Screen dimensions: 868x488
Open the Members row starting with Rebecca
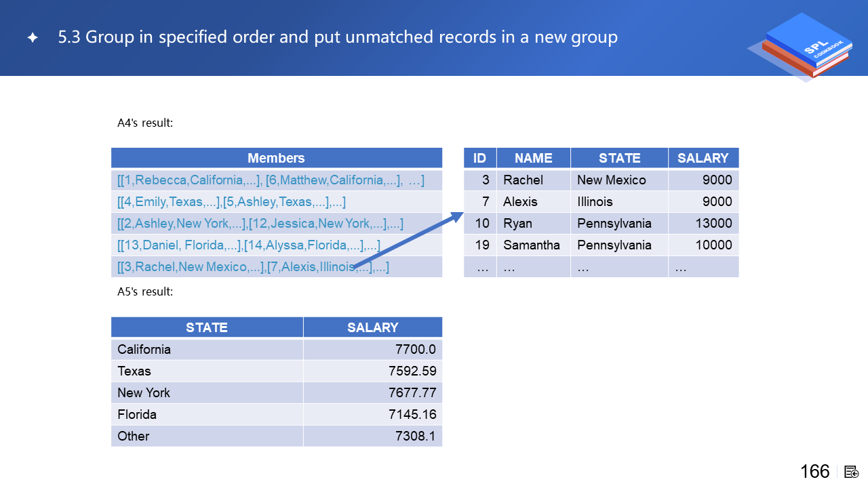270,180
